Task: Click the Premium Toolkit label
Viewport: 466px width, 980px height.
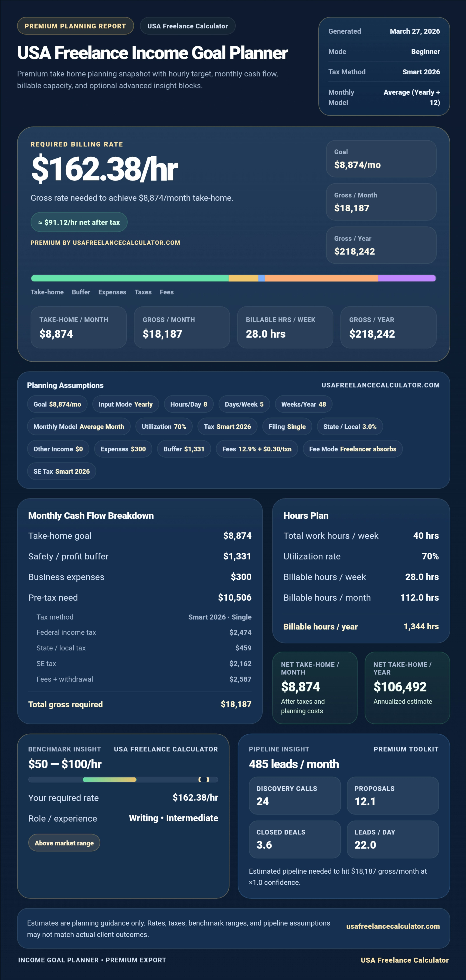Action: (406, 749)
